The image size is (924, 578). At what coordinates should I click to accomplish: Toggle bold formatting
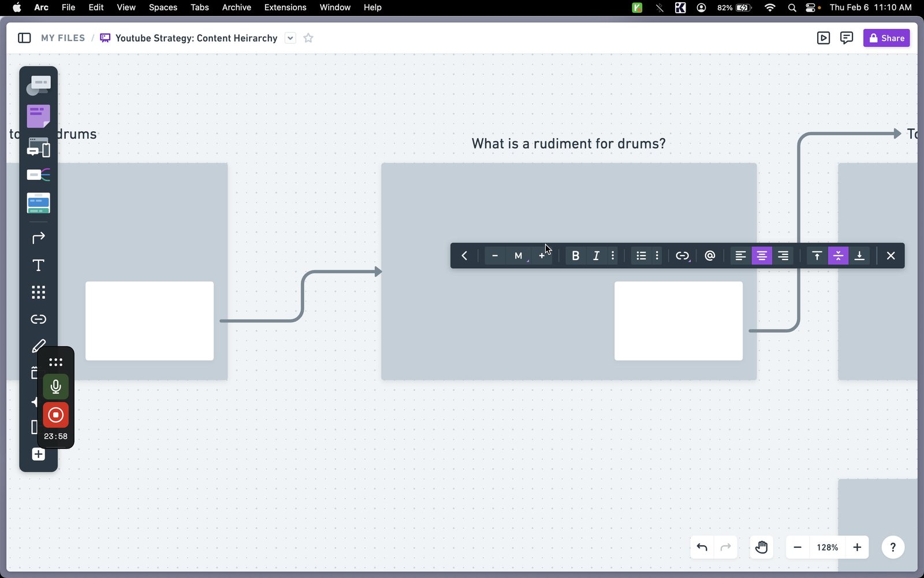coord(575,255)
